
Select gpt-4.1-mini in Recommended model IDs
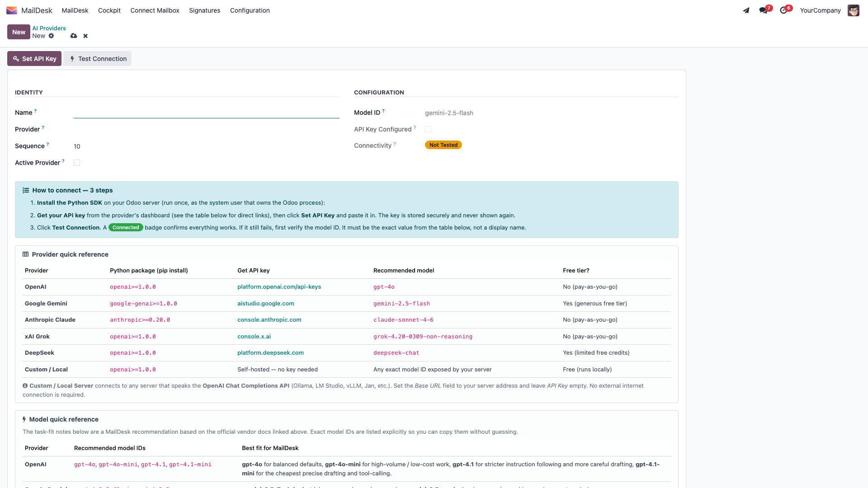[190, 465]
